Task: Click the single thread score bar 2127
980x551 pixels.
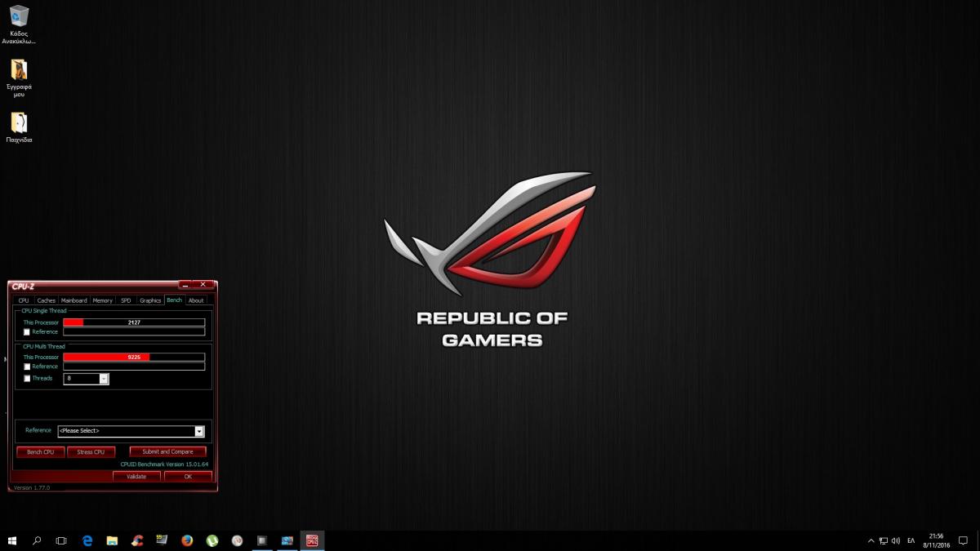Action: point(134,322)
